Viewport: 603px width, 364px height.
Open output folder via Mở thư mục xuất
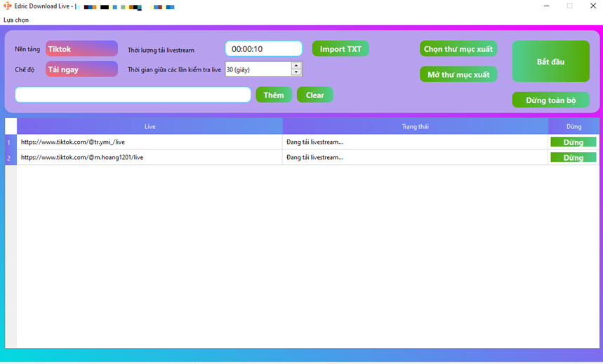click(458, 74)
